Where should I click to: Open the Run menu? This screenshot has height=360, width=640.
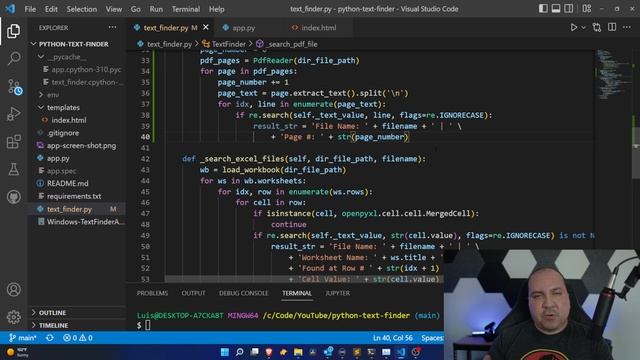[x=156, y=9]
